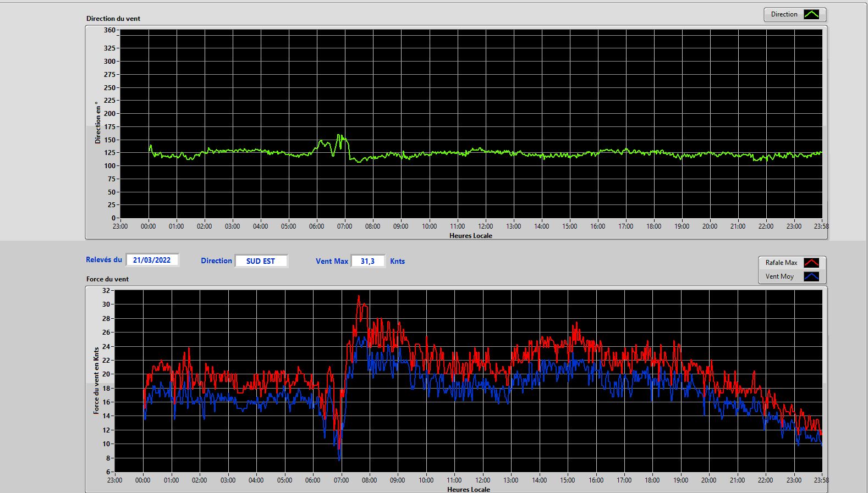The image size is (868, 493).
Task: Click the red gust peak near 07:30
Action: click(x=359, y=297)
